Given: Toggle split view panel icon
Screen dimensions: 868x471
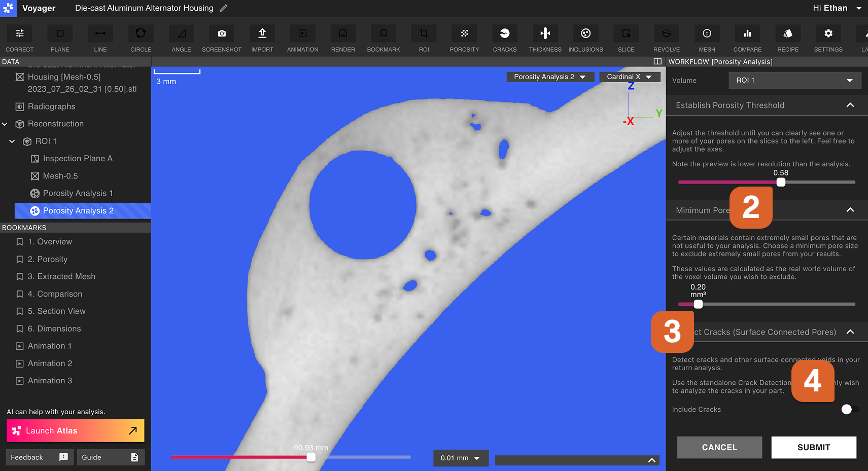Looking at the screenshot, I should click(x=657, y=61).
